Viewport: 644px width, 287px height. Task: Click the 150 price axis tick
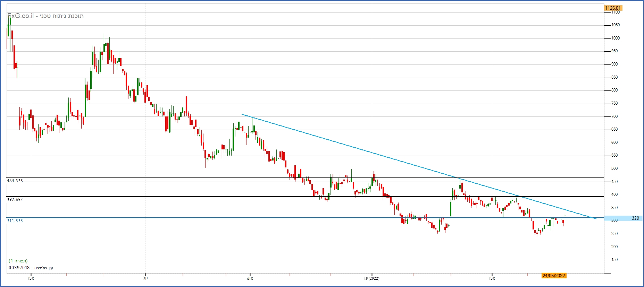click(x=614, y=260)
